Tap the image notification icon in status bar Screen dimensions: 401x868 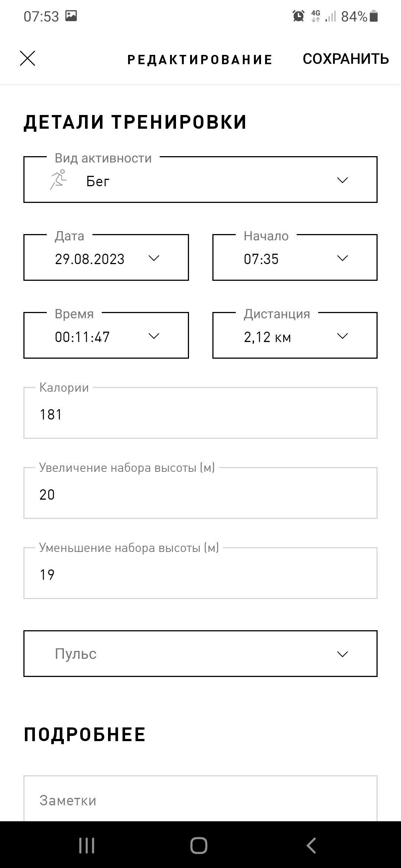[71, 16]
